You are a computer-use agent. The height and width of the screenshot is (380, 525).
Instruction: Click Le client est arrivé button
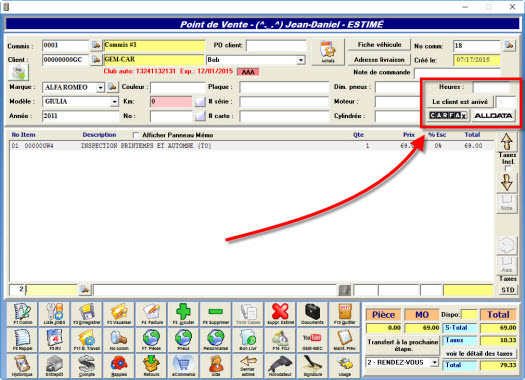pos(460,101)
